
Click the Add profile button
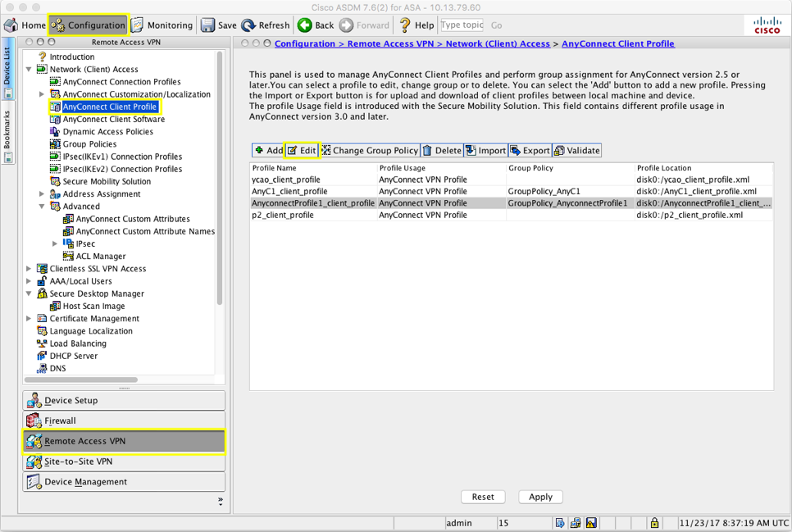268,151
